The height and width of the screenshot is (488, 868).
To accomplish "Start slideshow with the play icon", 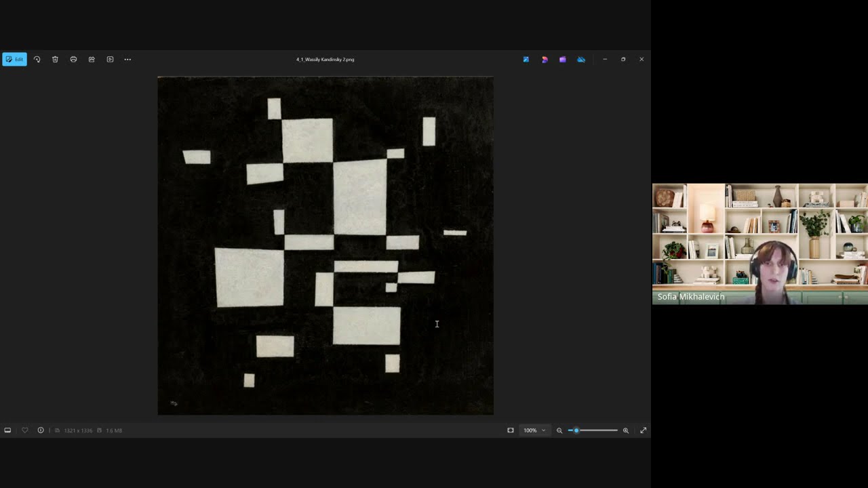I will 110,60.
